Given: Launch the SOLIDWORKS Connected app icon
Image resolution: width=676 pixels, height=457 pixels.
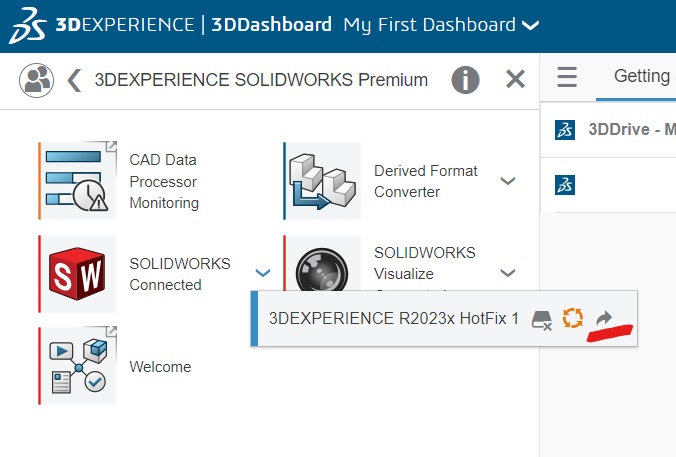Looking at the screenshot, I should pos(78,274).
